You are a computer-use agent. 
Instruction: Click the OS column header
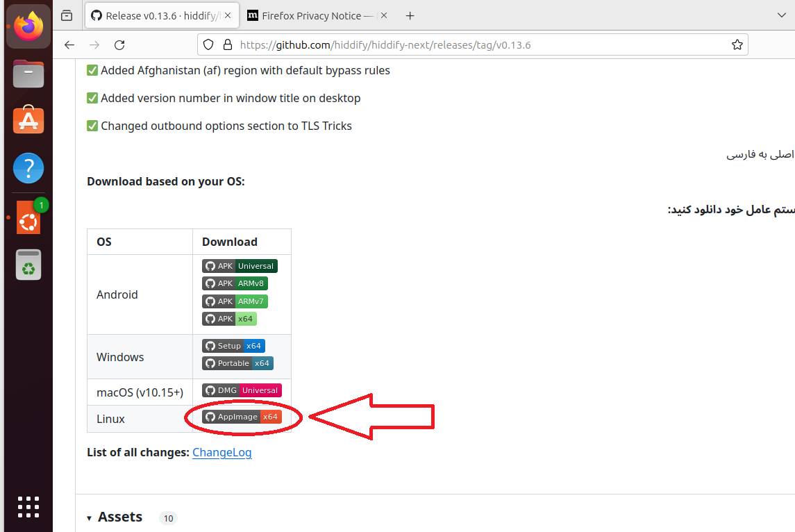(x=104, y=242)
